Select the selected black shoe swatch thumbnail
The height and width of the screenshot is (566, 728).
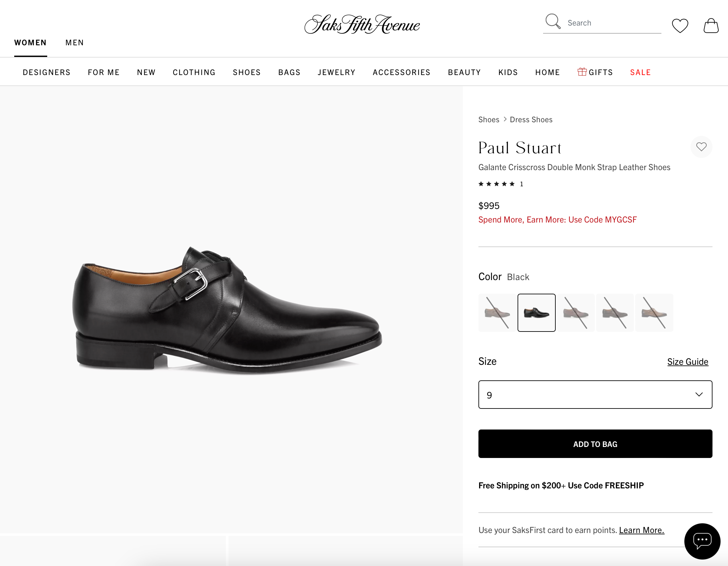tap(536, 312)
